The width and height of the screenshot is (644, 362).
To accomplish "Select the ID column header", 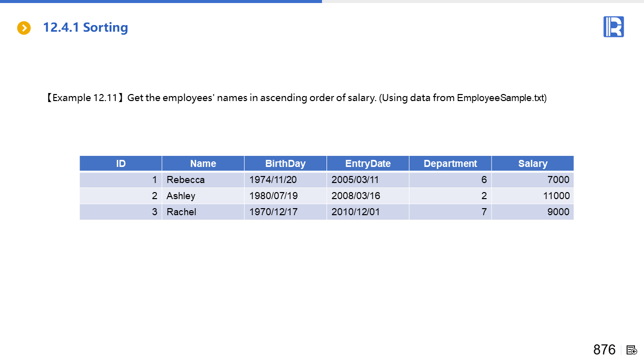I will point(121,163).
